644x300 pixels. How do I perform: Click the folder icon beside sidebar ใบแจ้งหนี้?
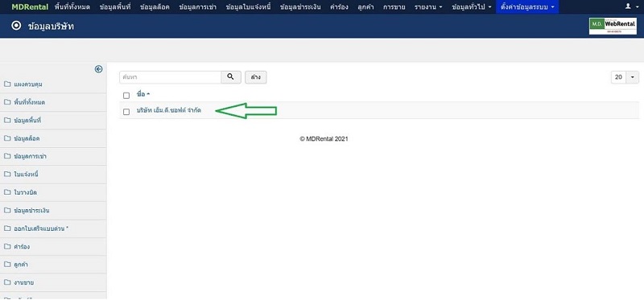pyautogui.click(x=7, y=175)
